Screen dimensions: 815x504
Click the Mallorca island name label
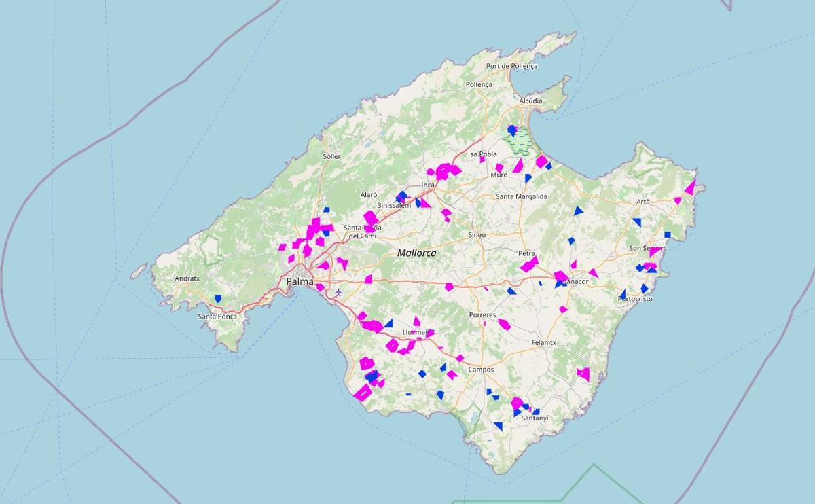[x=417, y=253]
